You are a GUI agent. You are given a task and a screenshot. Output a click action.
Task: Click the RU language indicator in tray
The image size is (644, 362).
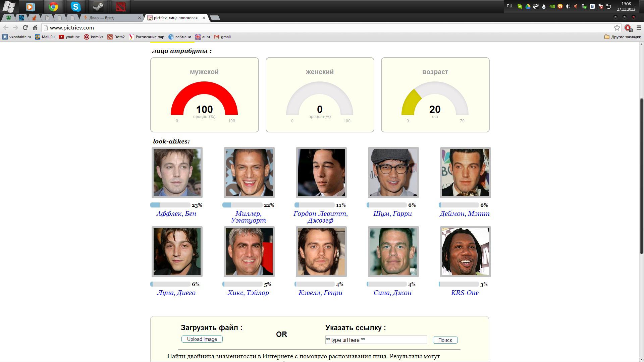coord(509,6)
